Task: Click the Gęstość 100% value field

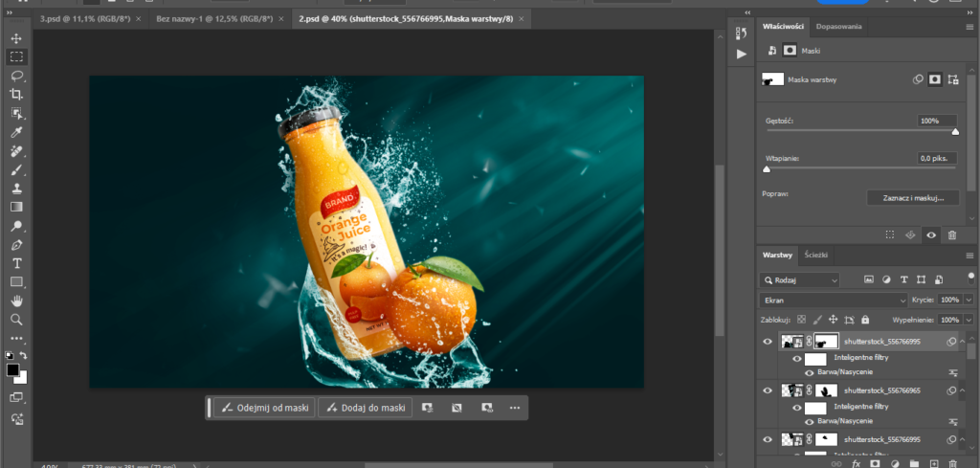Action: click(x=937, y=121)
